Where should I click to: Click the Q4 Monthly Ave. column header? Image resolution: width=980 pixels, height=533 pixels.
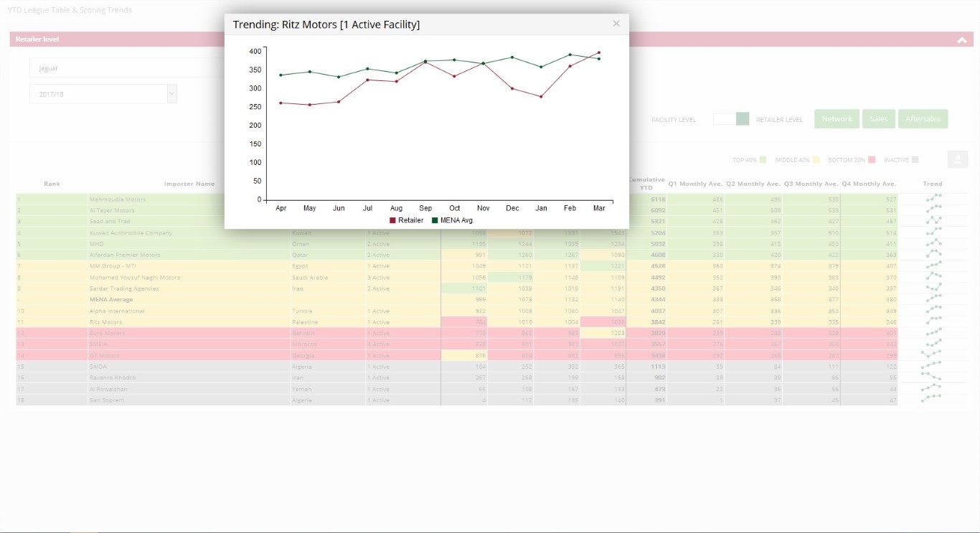(x=869, y=184)
